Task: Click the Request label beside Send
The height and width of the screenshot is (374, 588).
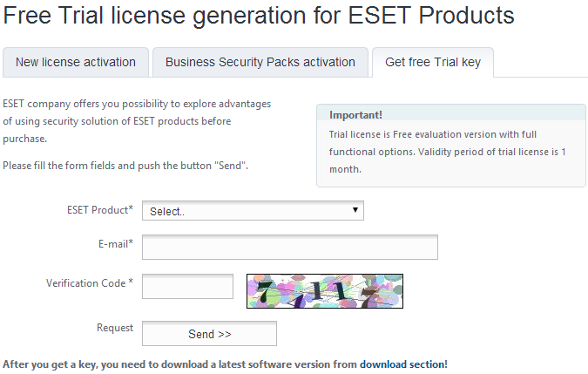Action: [115, 328]
